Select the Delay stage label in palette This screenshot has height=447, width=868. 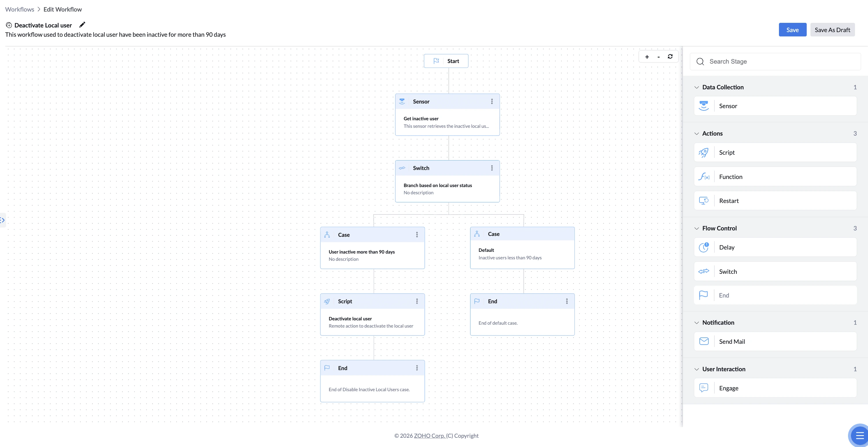[727, 247]
